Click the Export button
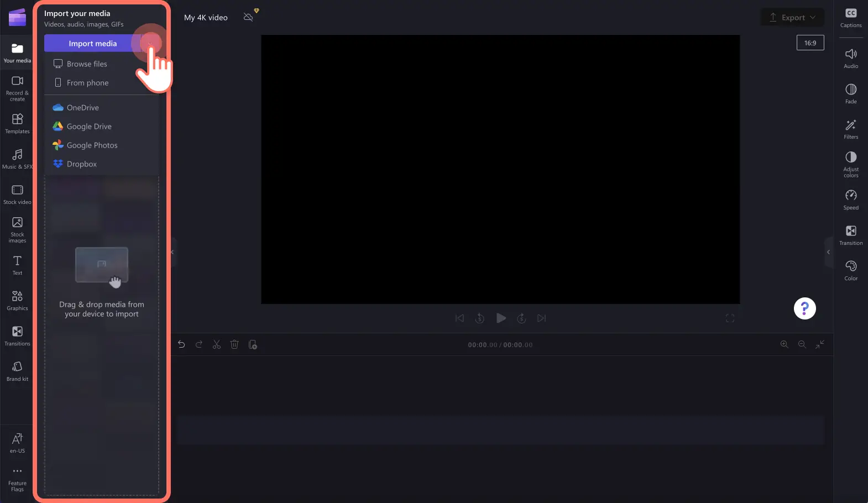Screen dimensions: 868x503 [x=792, y=18]
